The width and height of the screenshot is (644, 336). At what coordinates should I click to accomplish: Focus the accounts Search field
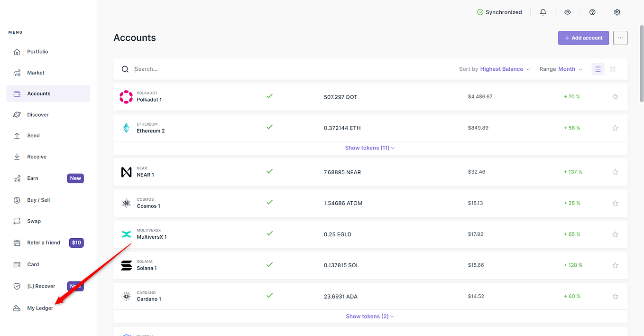285,69
